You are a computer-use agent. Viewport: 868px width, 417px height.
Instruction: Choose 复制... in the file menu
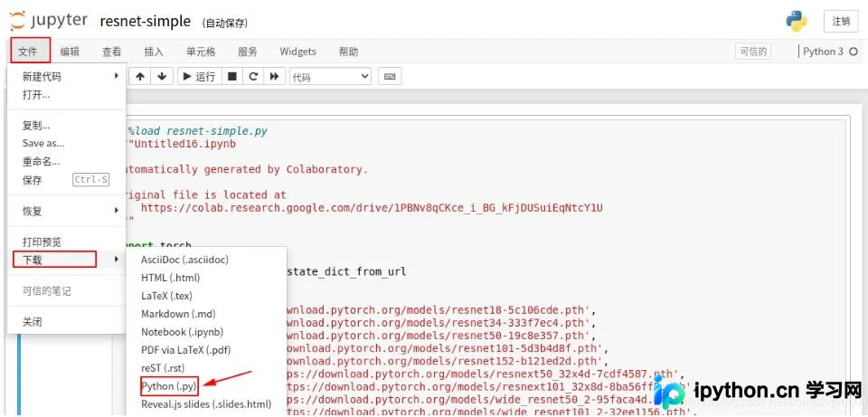66,126
